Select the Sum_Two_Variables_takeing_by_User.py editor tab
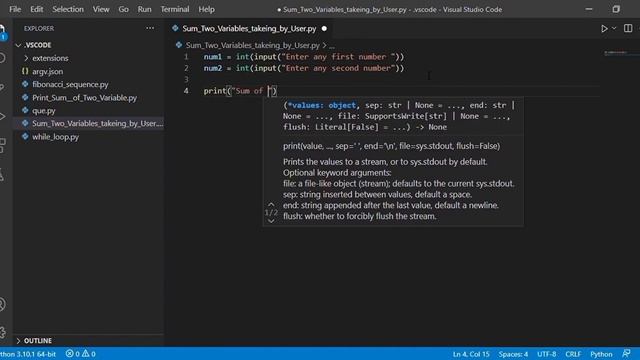The image size is (640, 360). pyautogui.click(x=249, y=29)
